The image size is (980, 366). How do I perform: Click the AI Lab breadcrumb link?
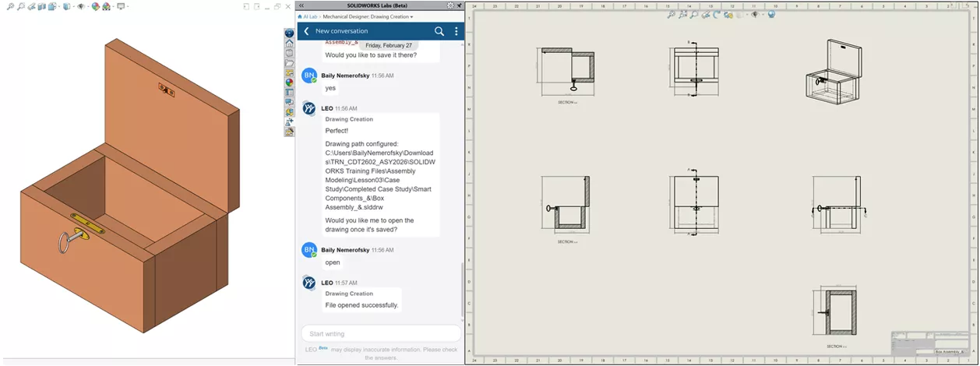click(309, 16)
